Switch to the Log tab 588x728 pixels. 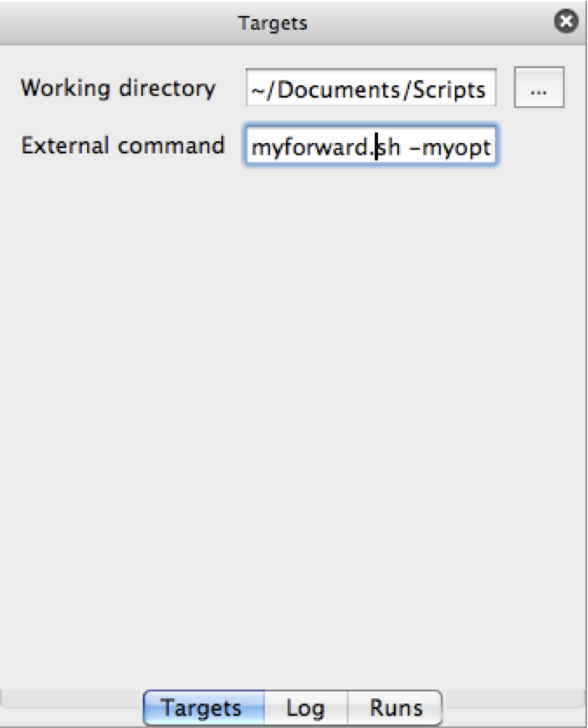pos(305,709)
